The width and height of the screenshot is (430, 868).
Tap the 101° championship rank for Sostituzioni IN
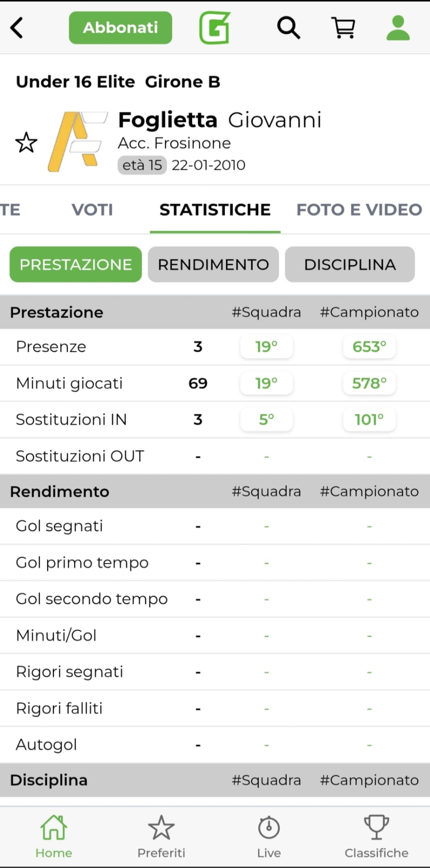(x=369, y=420)
